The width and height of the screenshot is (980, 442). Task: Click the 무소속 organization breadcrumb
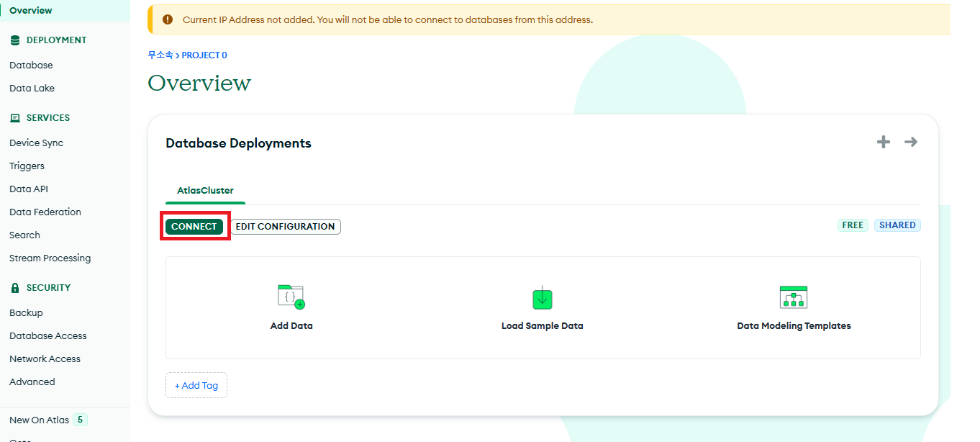pyautogui.click(x=160, y=55)
